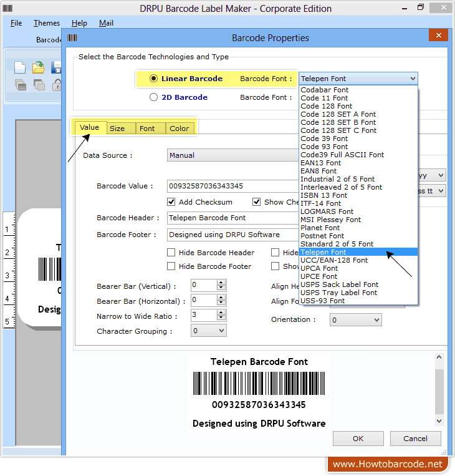Tick the cut-off Show checkbox right of Hide Barcode Footer
The image size is (455, 476).
tap(275, 266)
